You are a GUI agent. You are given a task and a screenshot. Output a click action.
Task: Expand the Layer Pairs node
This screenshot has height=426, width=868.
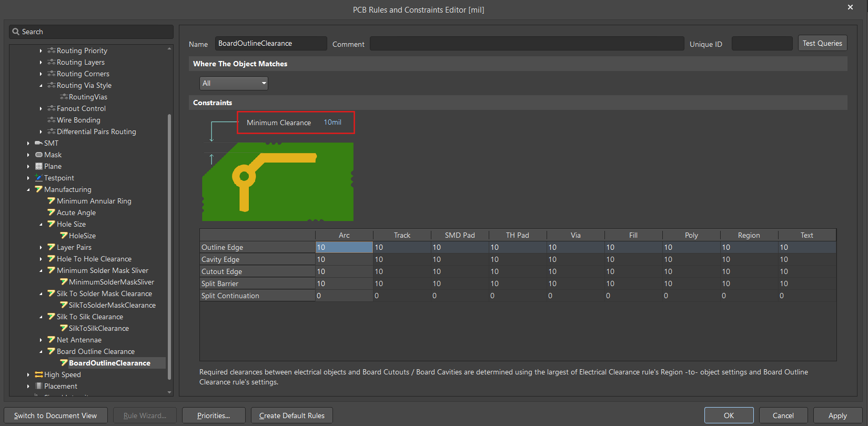(41, 247)
